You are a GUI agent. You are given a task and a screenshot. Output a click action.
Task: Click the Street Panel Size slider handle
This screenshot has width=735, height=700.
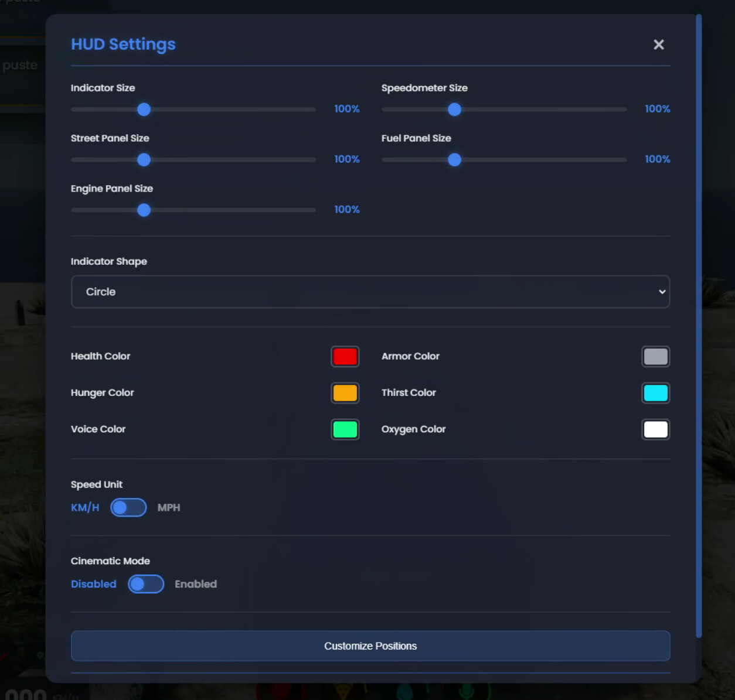point(144,160)
